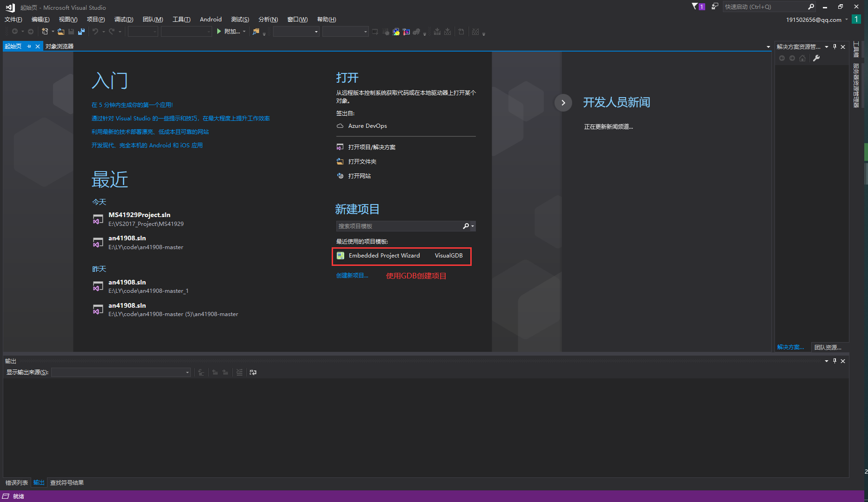Image resolution: width=868 pixels, height=502 pixels.
Task: Click the Solution Explorer back arrow icon
Action: (782, 58)
